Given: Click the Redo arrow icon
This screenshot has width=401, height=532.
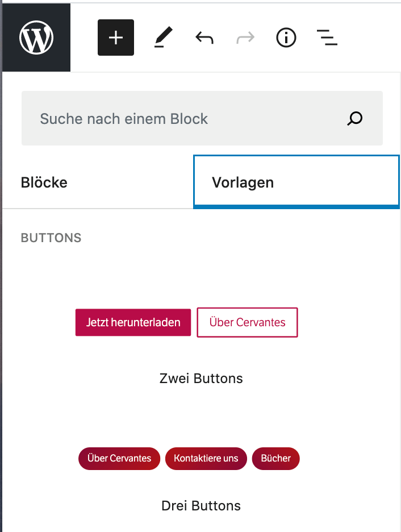Looking at the screenshot, I should [x=245, y=38].
